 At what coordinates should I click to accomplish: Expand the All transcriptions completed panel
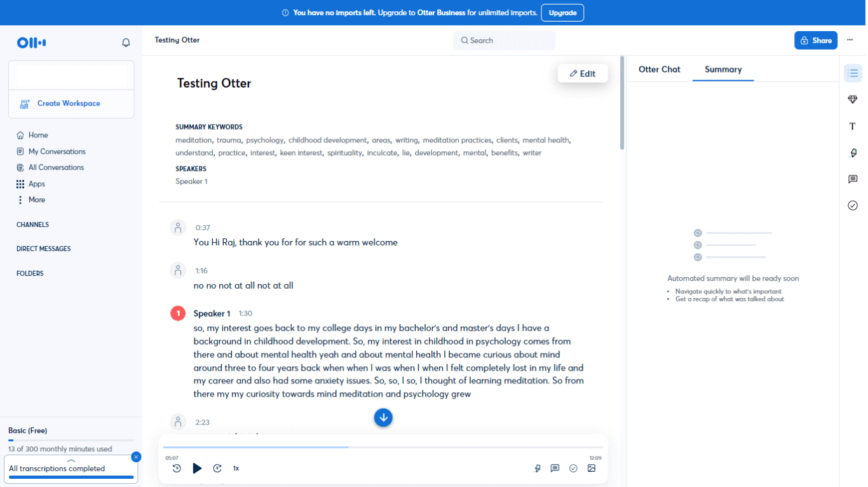71,461
